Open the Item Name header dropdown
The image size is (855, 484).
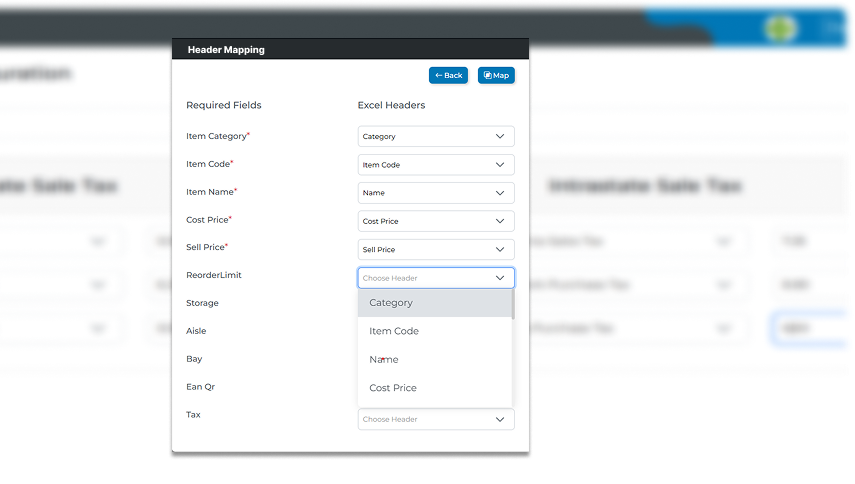(436, 193)
